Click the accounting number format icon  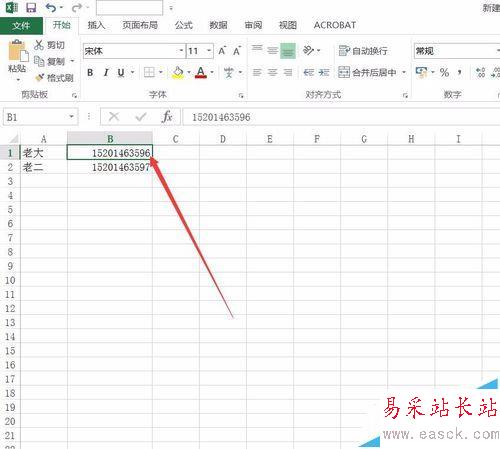pos(422,72)
